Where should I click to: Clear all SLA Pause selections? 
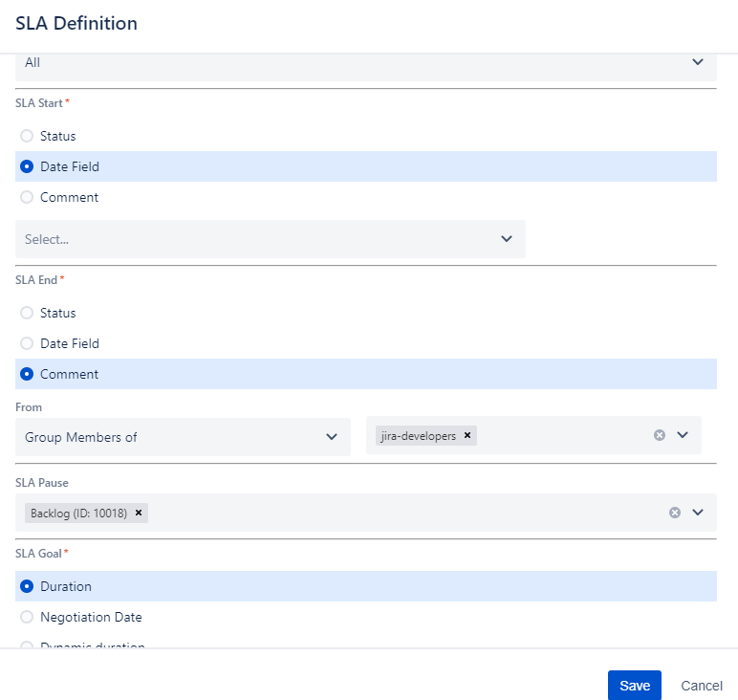click(x=674, y=513)
